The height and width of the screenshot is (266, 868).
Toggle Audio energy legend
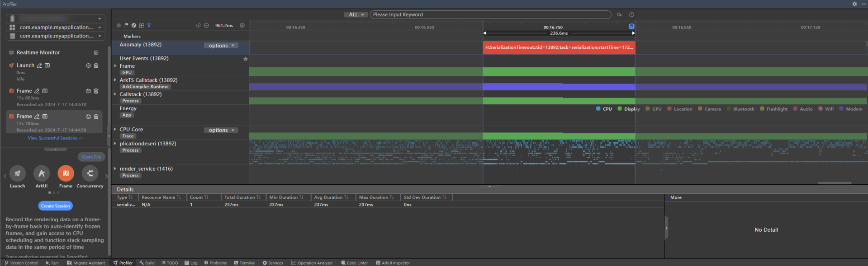click(803, 109)
